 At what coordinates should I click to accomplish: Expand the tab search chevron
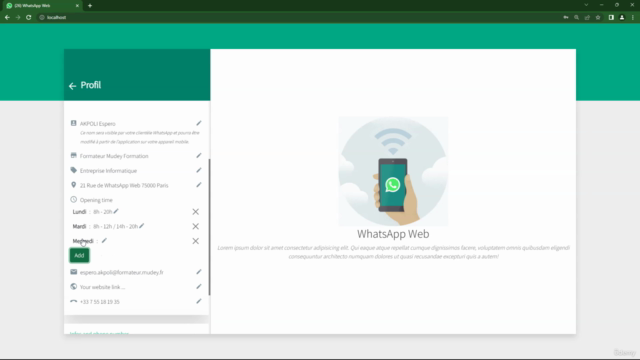(x=586, y=5)
